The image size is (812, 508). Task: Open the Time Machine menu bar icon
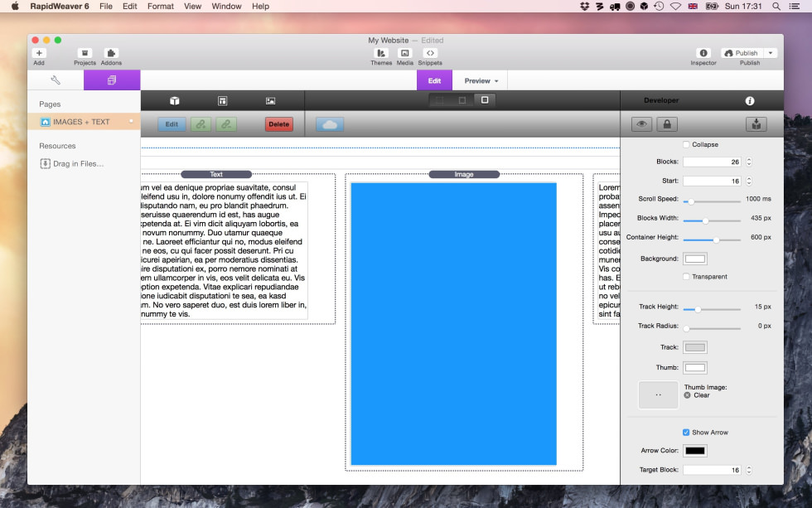click(659, 6)
